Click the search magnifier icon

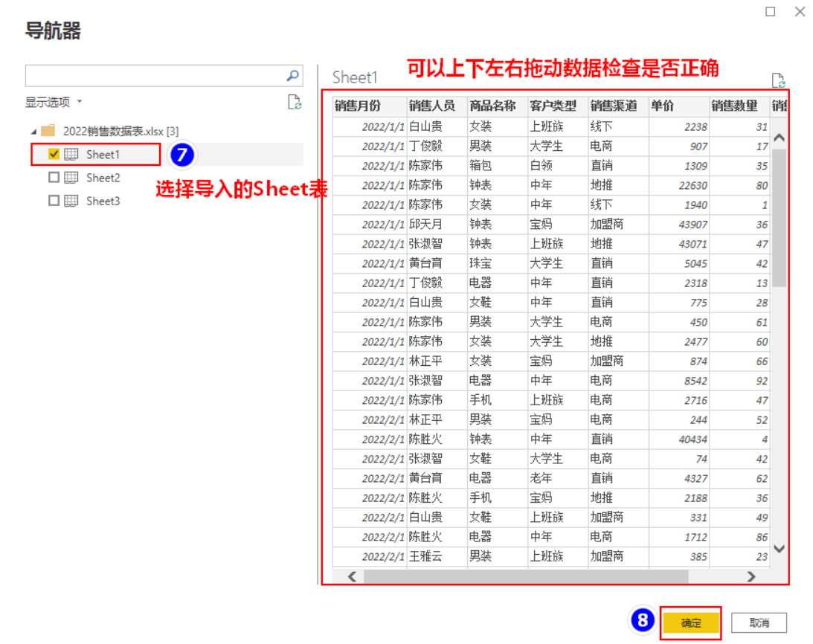tap(292, 76)
